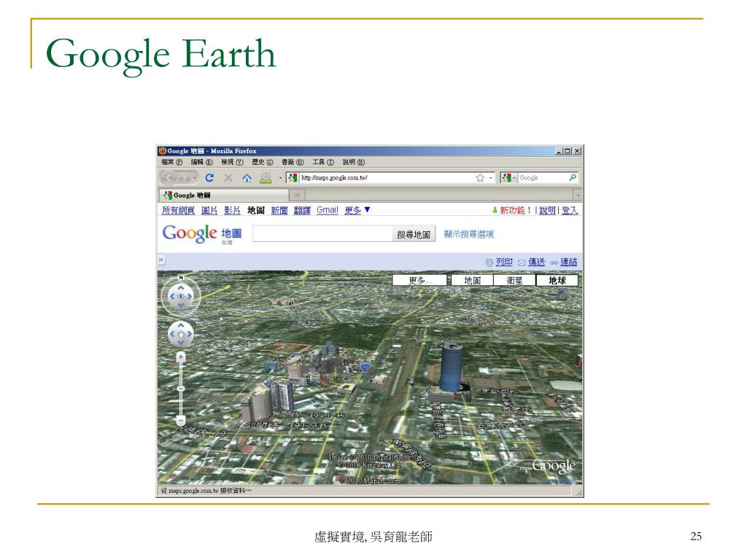Open the 翻譯 link
The width and height of the screenshot is (747, 560).
point(302,211)
